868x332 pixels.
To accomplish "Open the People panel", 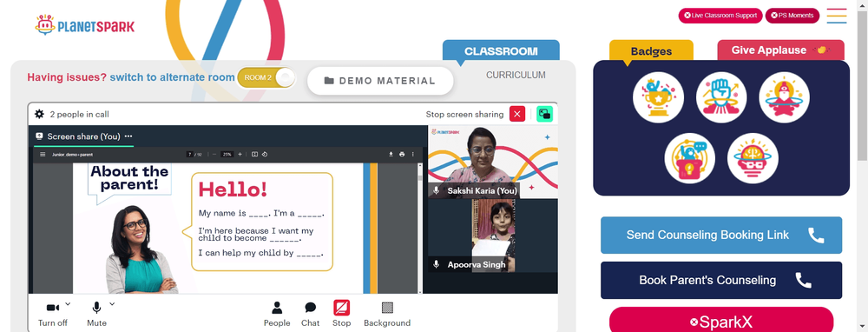I will point(277,314).
